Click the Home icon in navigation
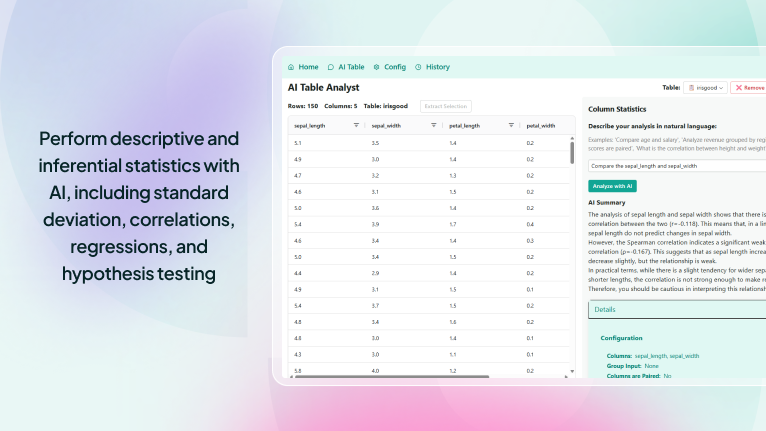Image resolution: width=766 pixels, height=431 pixels. tap(291, 67)
